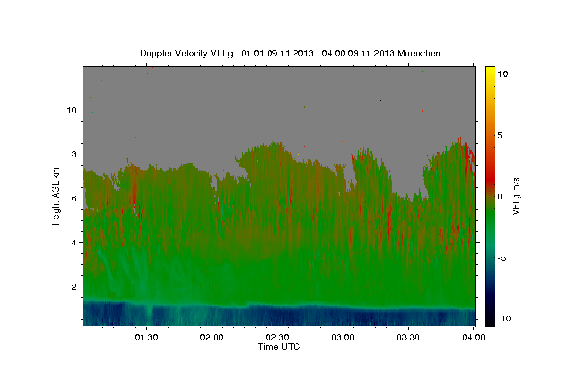Click the colorbar value -10 label
This screenshot has width=588, height=392.
click(x=505, y=318)
